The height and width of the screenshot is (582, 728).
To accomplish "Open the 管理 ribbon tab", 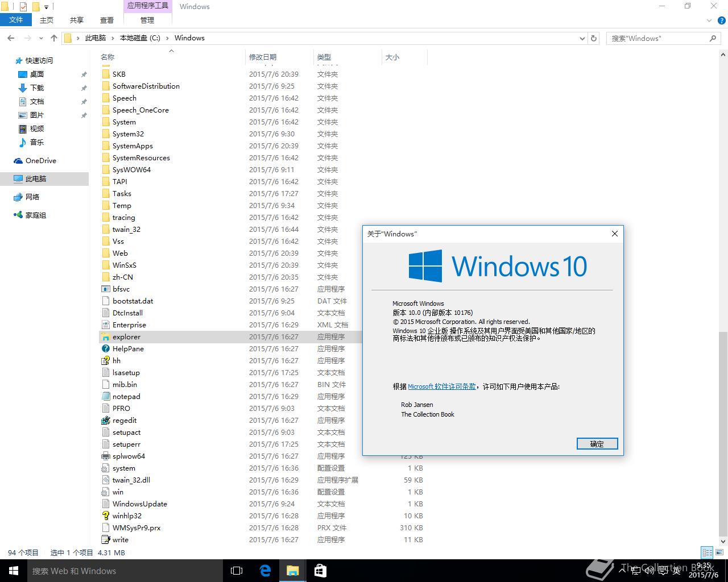I will [147, 20].
